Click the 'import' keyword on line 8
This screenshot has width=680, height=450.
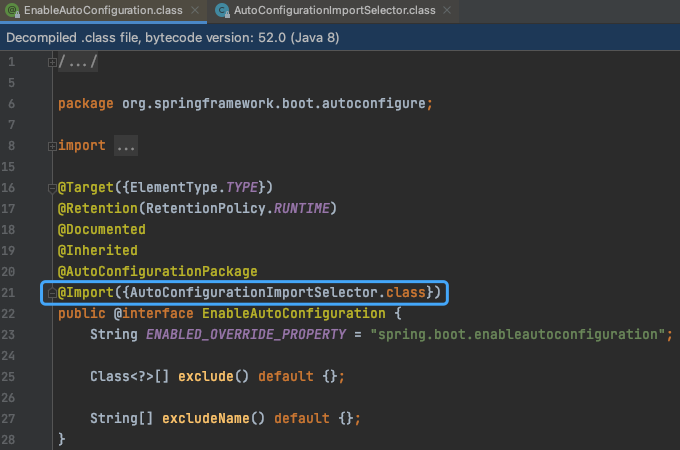coord(82,146)
